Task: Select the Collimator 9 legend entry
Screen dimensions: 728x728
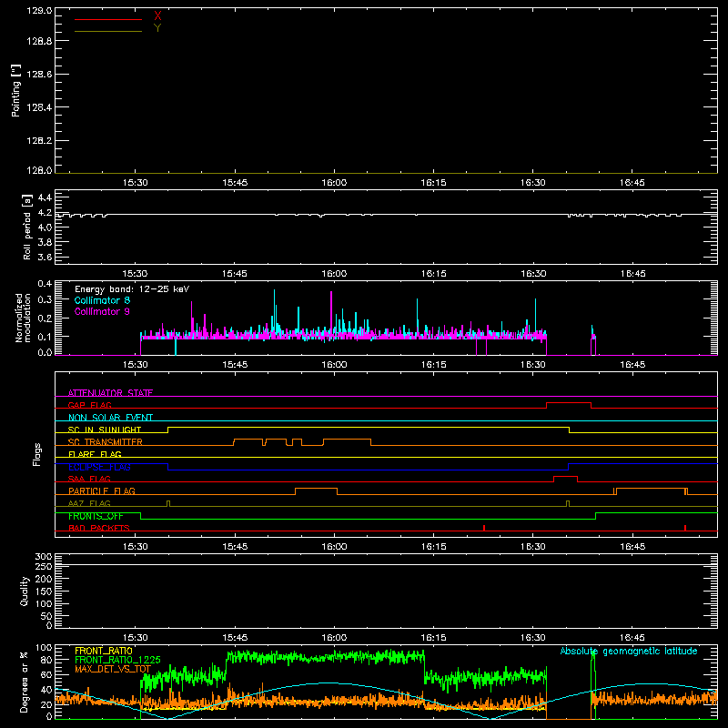Action: [x=102, y=311]
